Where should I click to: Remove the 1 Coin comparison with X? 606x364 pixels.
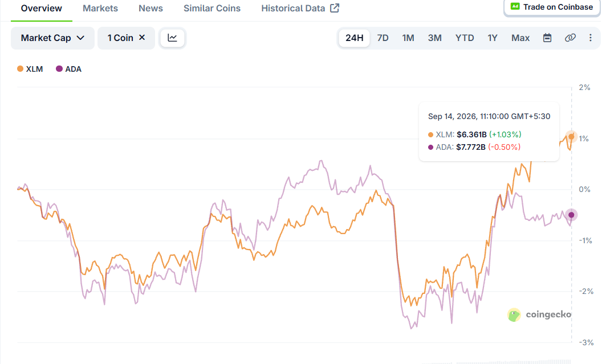(x=142, y=38)
